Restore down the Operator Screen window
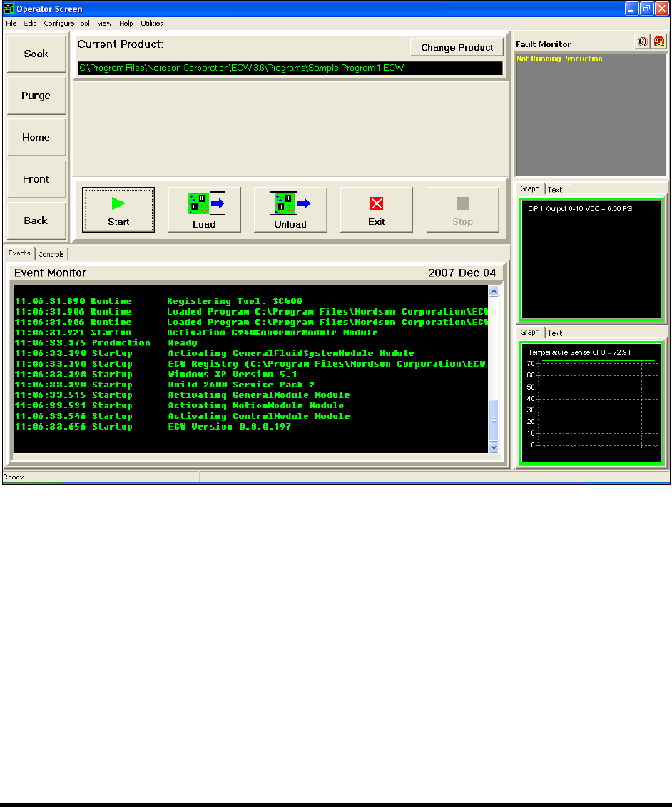Viewport: 672px width, 807px height. pyautogui.click(x=646, y=9)
